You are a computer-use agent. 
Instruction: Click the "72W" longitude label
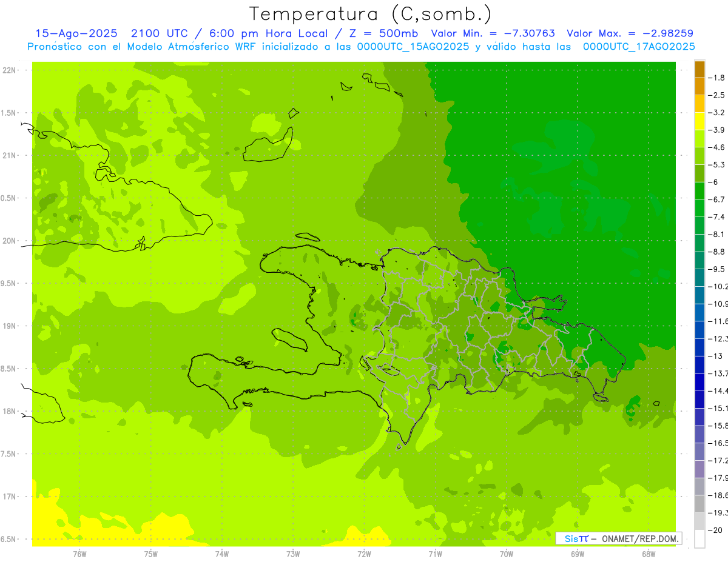(364, 554)
